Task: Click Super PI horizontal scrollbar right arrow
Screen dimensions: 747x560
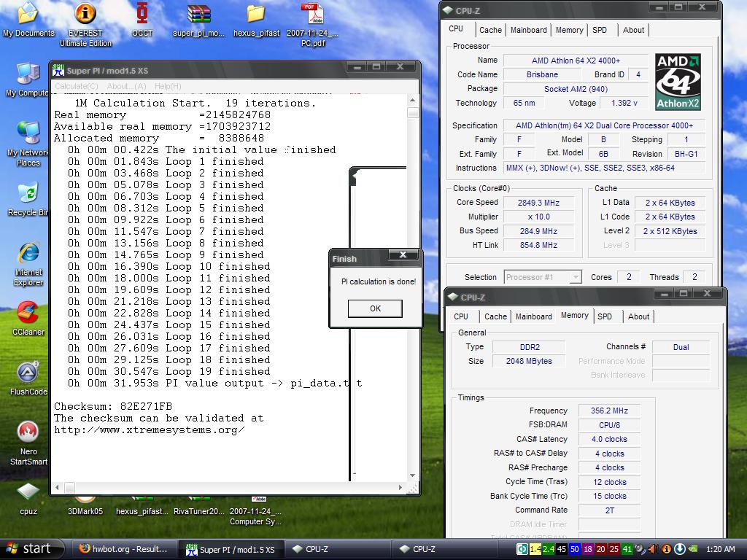Action: tap(400, 487)
